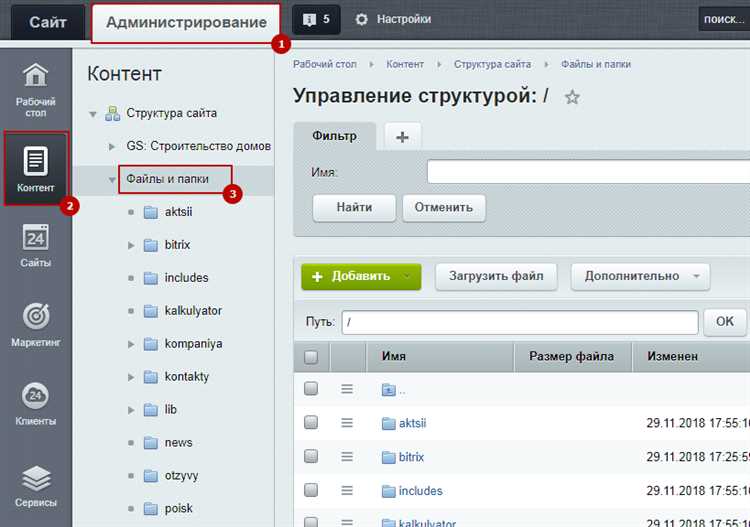Screen dimensions: 750x527
Task: Click the green Добавить button
Action: tap(361, 276)
